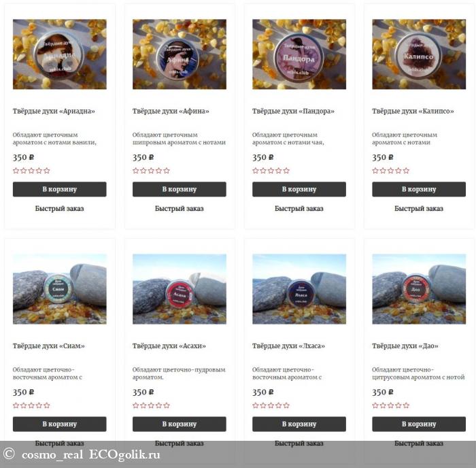Open Быстрый заказ for Афина

(179, 209)
